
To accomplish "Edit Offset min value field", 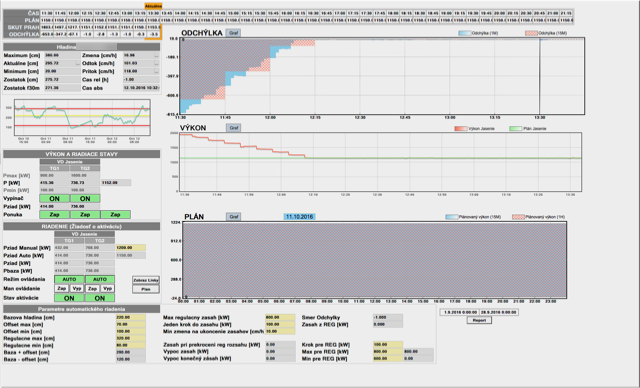I will click(x=131, y=331).
